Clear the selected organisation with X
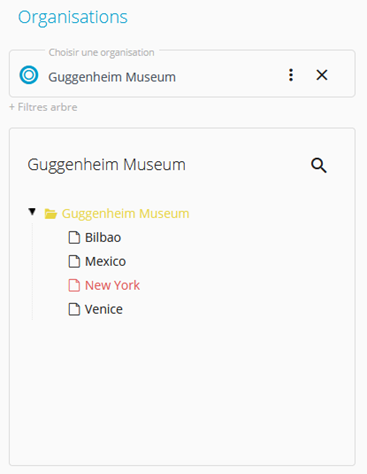The height and width of the screenshot is (474, 367). 322,75
